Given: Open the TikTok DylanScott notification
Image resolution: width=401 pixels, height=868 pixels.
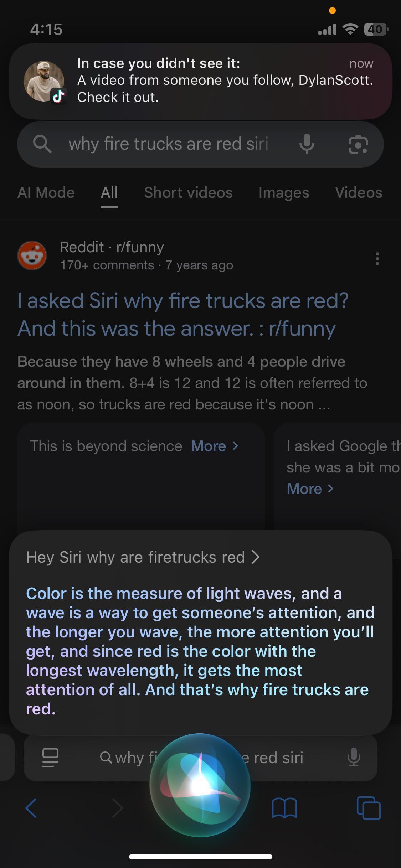Looking at the screenshot, I should point(200,81).
